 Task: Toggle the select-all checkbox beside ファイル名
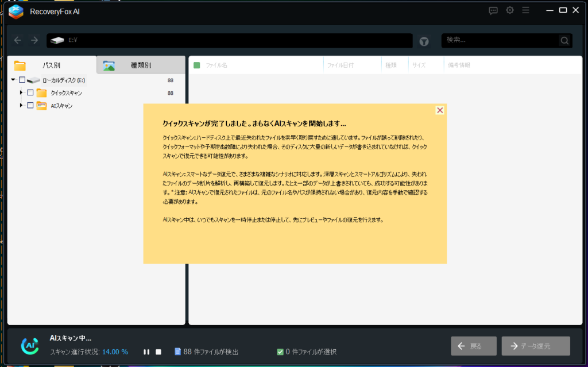[x=197, y=65]
